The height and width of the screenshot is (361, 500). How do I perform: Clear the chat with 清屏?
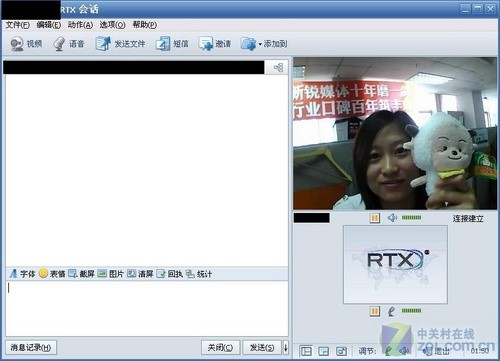pos(140,274)
